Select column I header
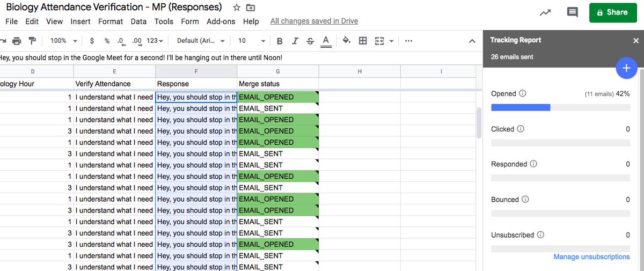This screenshot has height=271, width=644. [441, 71]
